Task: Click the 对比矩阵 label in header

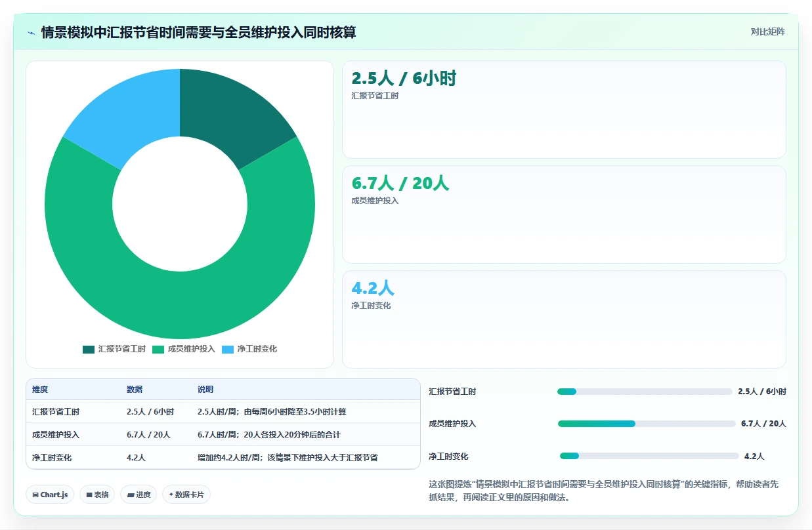Action: coord(768,31)
